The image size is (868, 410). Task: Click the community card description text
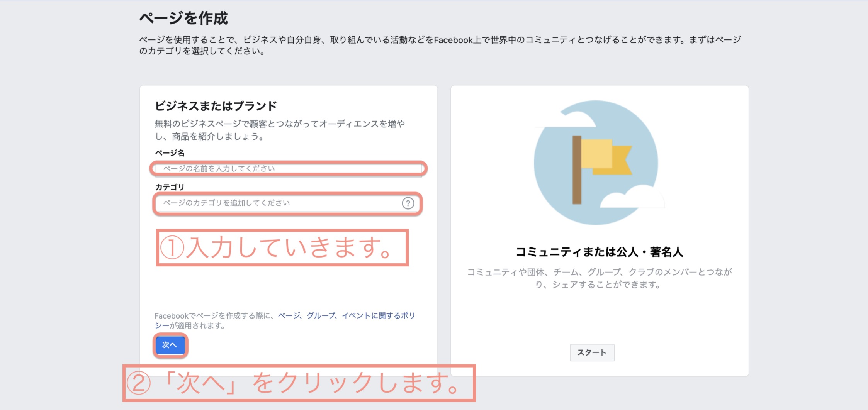600,278
